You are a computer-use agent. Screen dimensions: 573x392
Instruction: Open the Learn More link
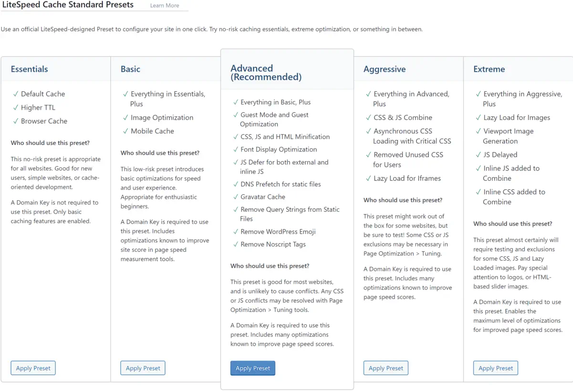pos(164,5)
